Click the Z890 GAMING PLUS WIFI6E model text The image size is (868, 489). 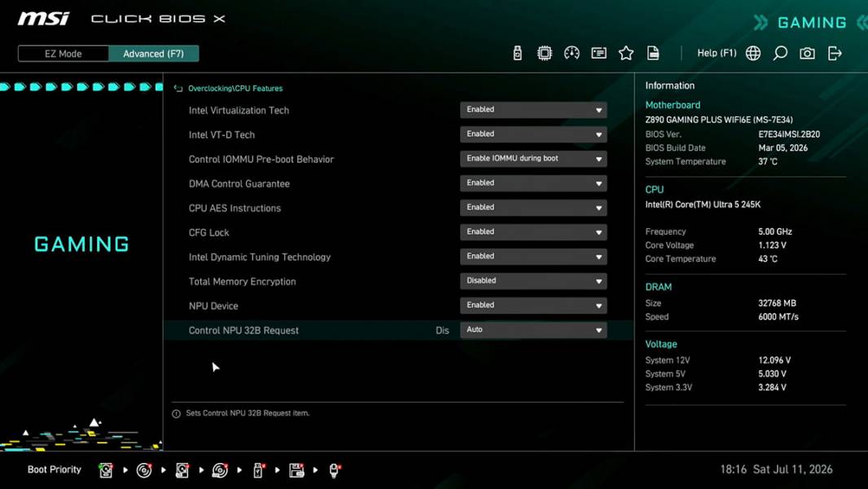pos(718,120)
